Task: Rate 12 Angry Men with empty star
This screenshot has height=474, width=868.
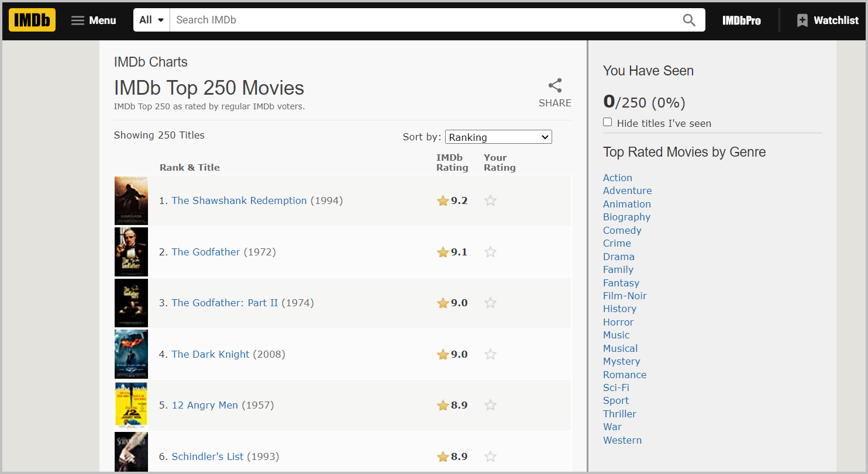Action: coord(491,405)
